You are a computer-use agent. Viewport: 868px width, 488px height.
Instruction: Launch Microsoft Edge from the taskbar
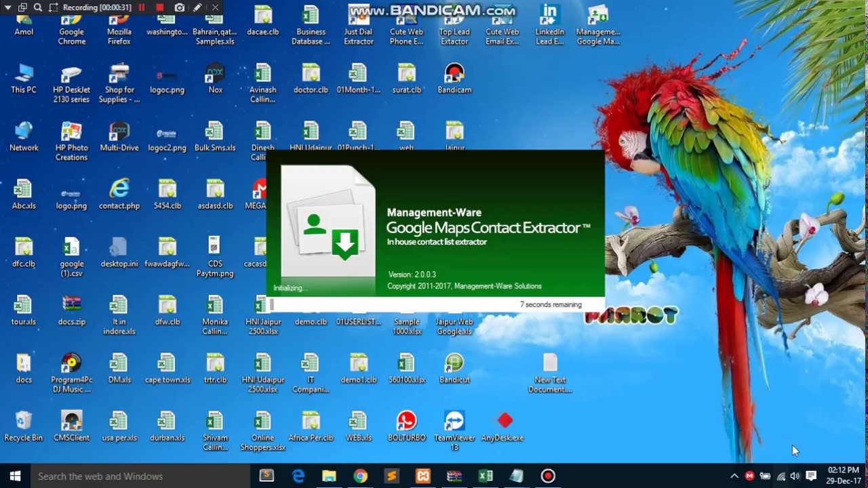click(x=298, y=476)
